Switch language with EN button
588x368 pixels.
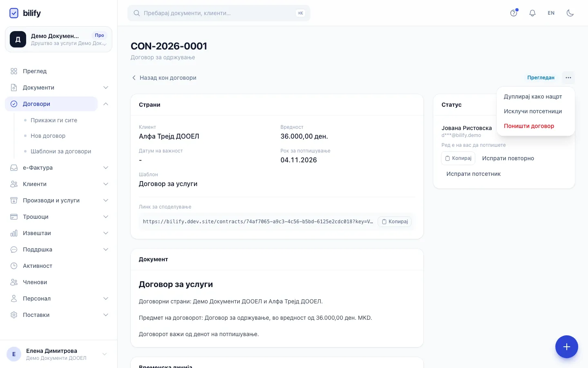click(551, 13)
